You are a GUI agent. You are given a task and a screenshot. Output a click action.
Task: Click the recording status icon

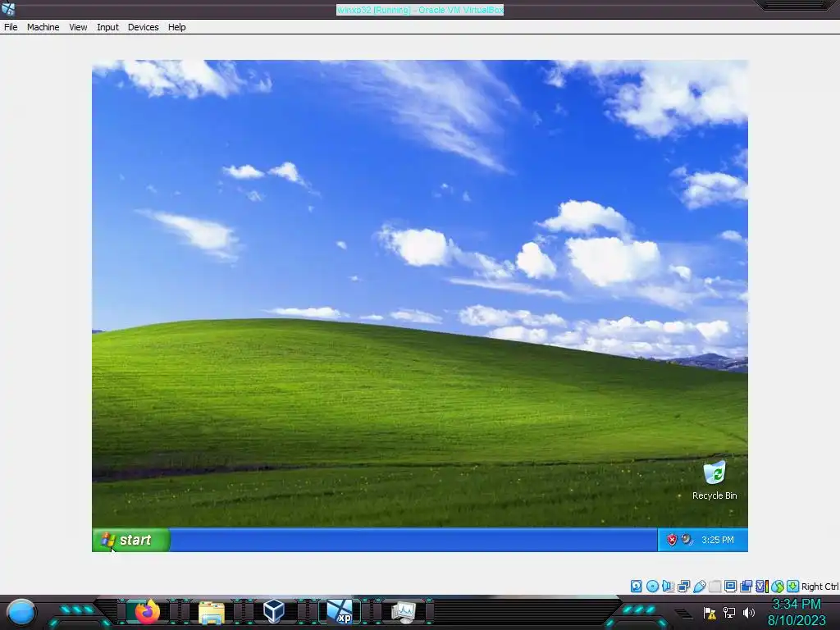(x=746, y=586)
